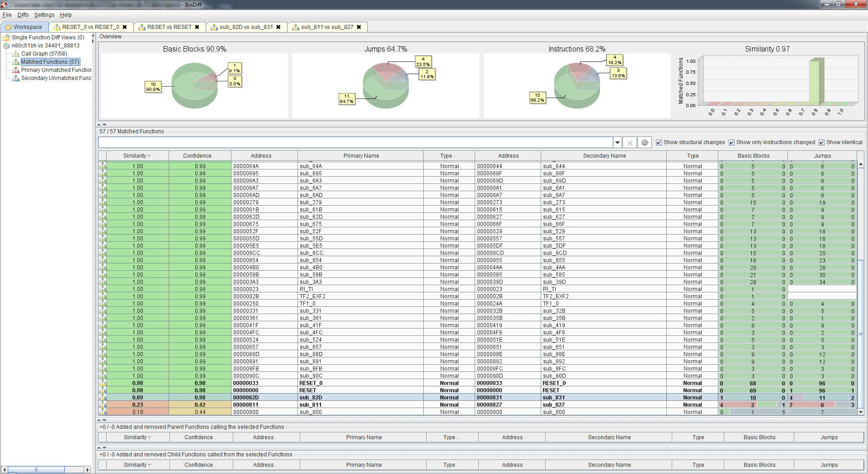This screenshot has height=474, width=868.
Task: Expand the left workspace tree panel arrow
Action: point(93,41)
